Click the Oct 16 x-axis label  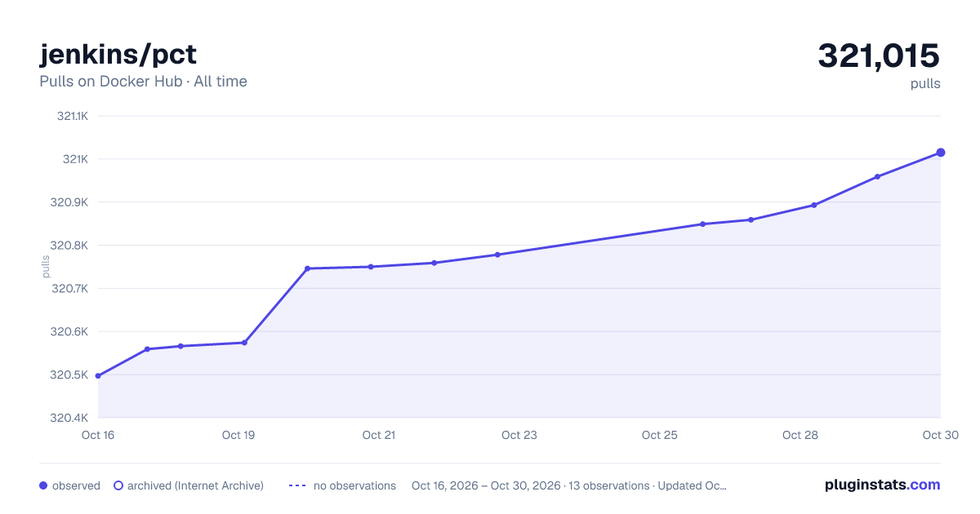point(98,435)
